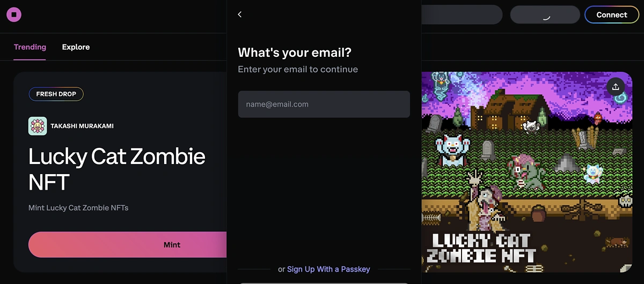
Task: Click the greyed-out search bar in header
Action: click(462, 15)
